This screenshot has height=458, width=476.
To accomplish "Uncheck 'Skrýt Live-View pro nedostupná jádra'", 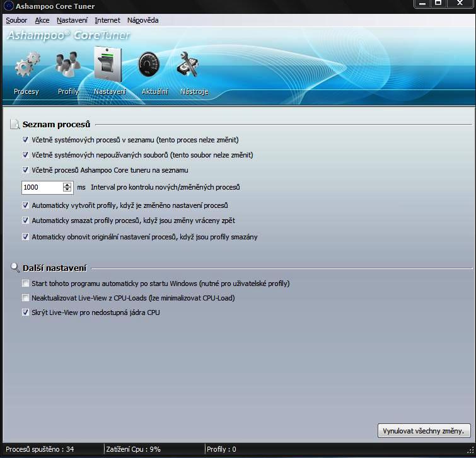I will [x=25, y=312].
